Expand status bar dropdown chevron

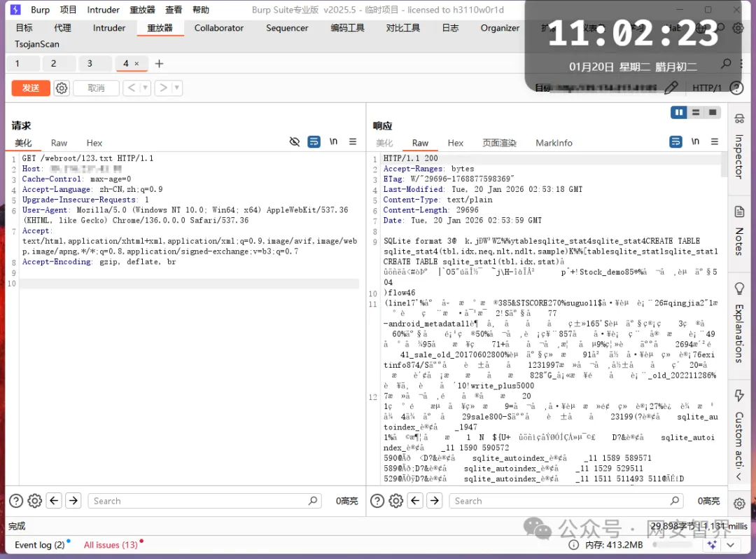730,545
